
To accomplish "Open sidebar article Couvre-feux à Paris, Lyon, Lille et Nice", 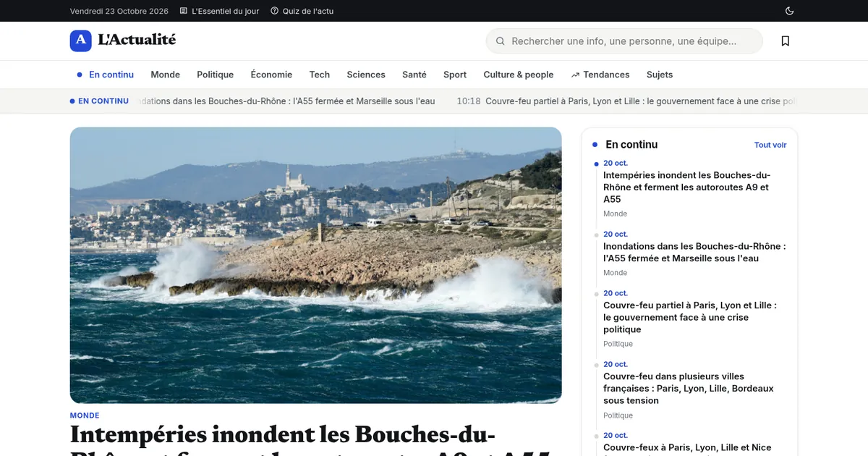I will pos(687,447).
